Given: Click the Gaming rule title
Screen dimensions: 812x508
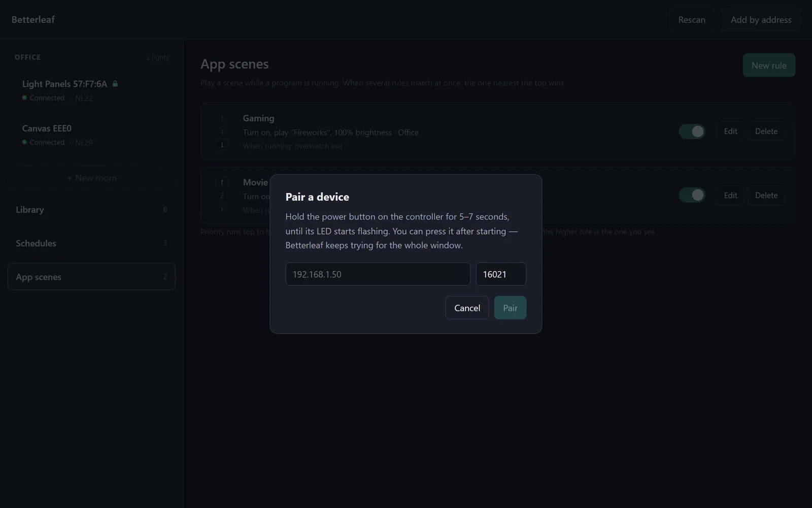Looking at the screenshot, I should pos(258,118).
